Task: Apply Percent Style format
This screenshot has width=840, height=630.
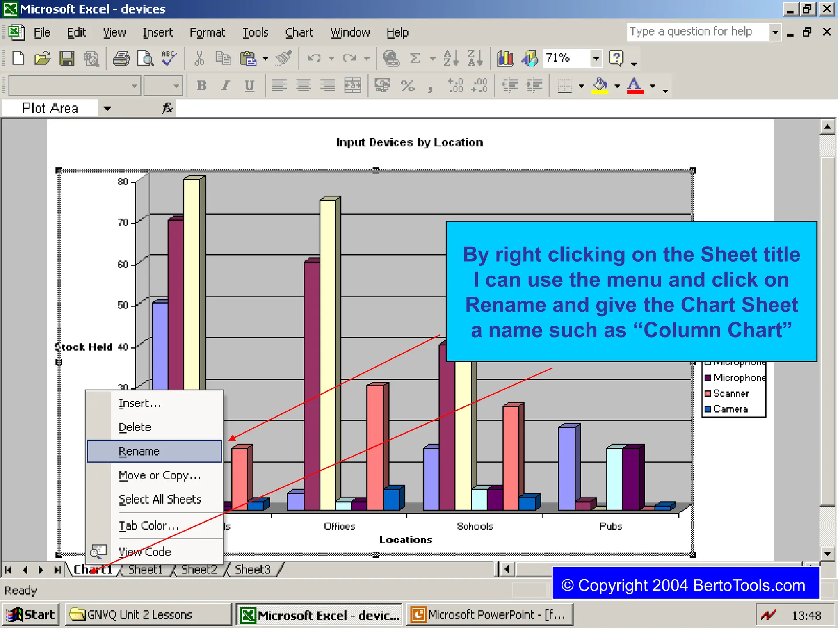Action: point(407,86)
